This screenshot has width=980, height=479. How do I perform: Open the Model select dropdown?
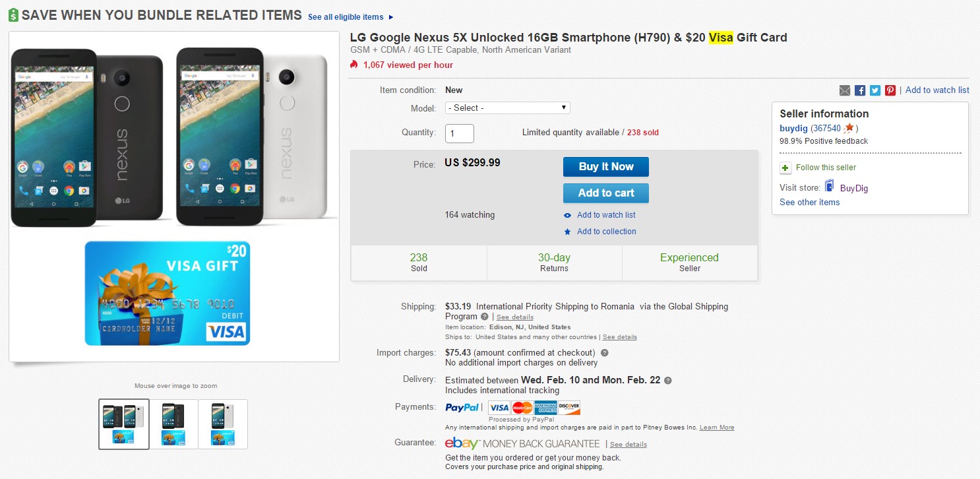(x=507, y=108)
